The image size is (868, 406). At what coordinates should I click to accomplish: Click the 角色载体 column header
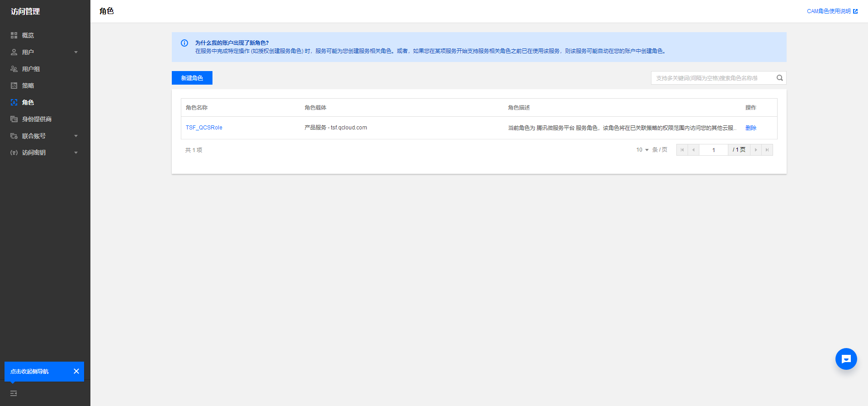tap(316, 108)
